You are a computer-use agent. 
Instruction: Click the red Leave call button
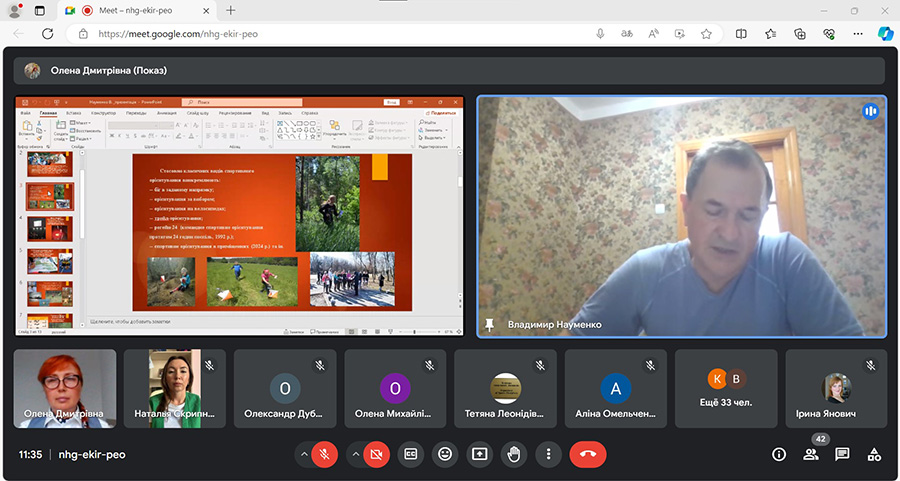[x=588, y=454]
